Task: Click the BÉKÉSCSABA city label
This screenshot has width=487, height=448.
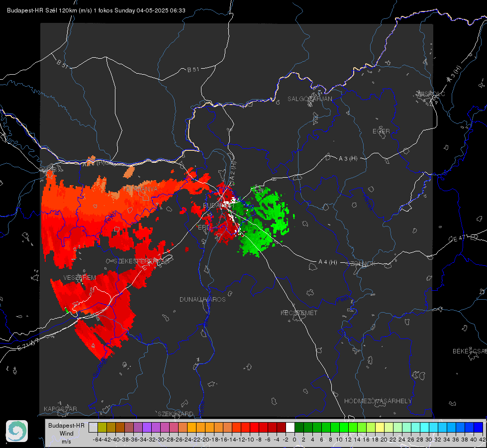Action: point(470,351)
